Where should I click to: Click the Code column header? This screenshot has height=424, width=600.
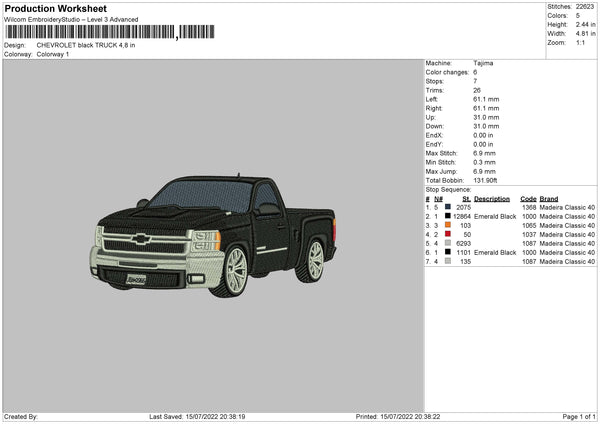point(528,199)
